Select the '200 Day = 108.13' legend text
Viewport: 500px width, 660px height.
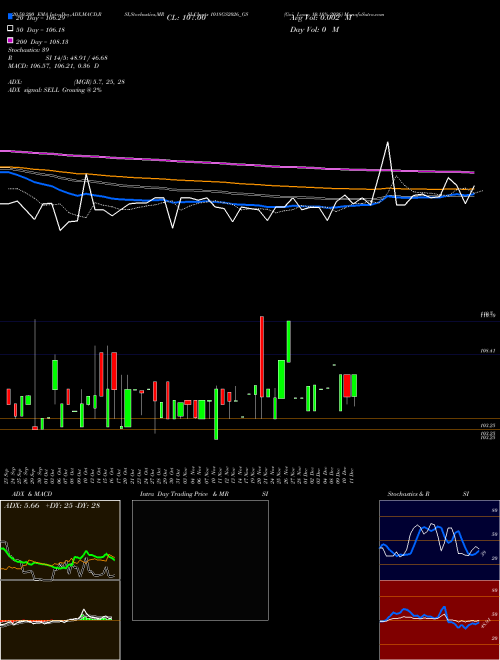[42, 42]
